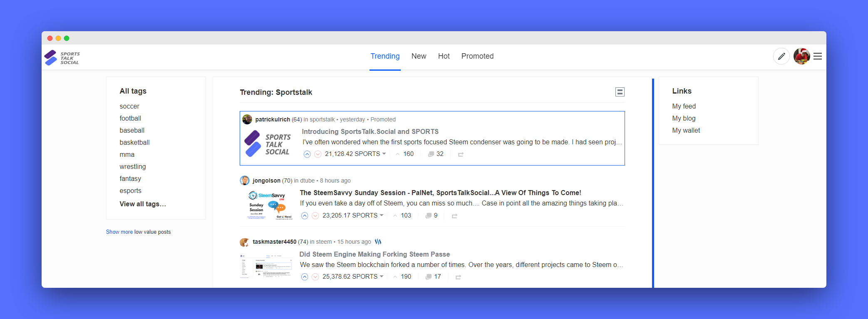Select the esports tag

pyautogui.click(x=130, y=191)
